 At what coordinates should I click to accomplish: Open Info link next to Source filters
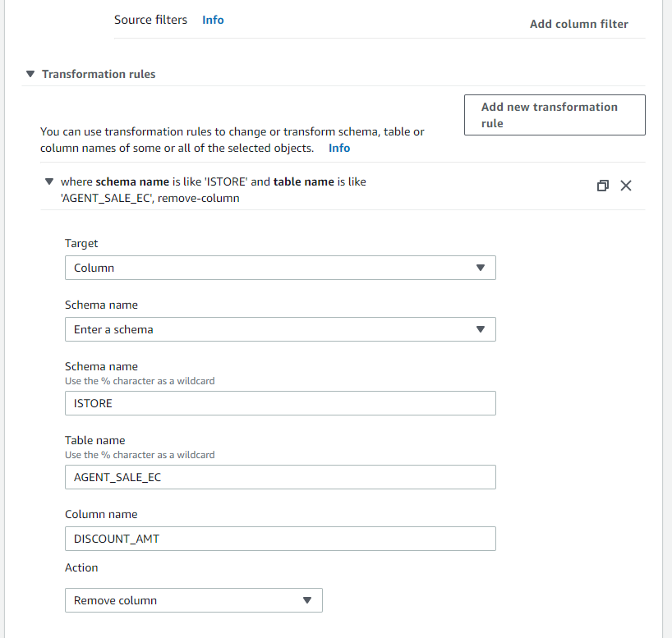pyautogui.click(x=213, y=20)
